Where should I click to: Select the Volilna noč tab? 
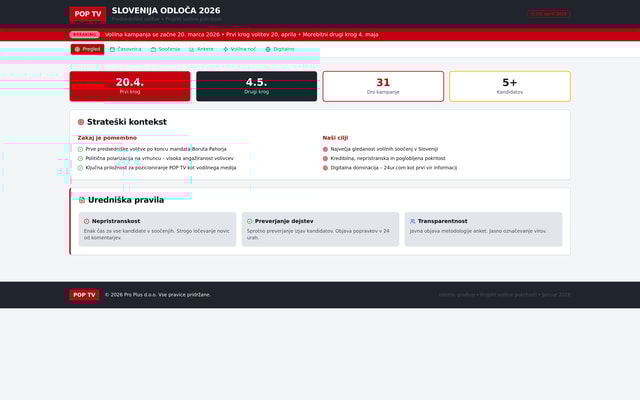[240, 49]
